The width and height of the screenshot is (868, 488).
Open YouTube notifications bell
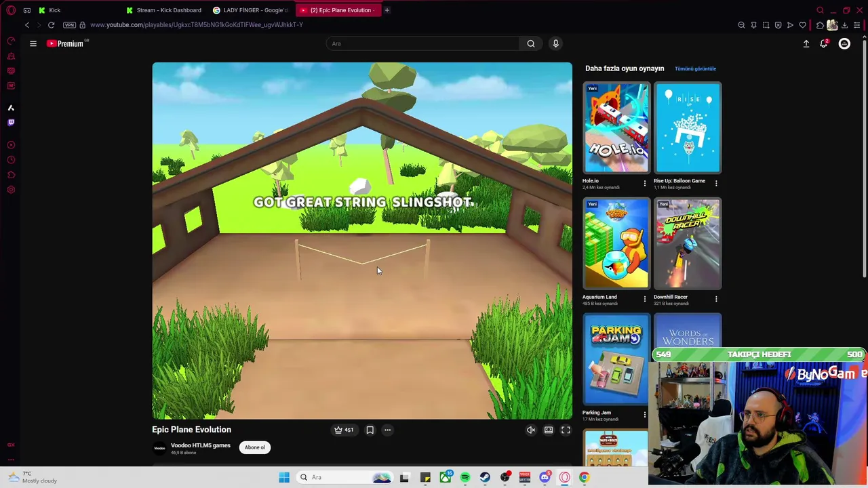[824, 43]
